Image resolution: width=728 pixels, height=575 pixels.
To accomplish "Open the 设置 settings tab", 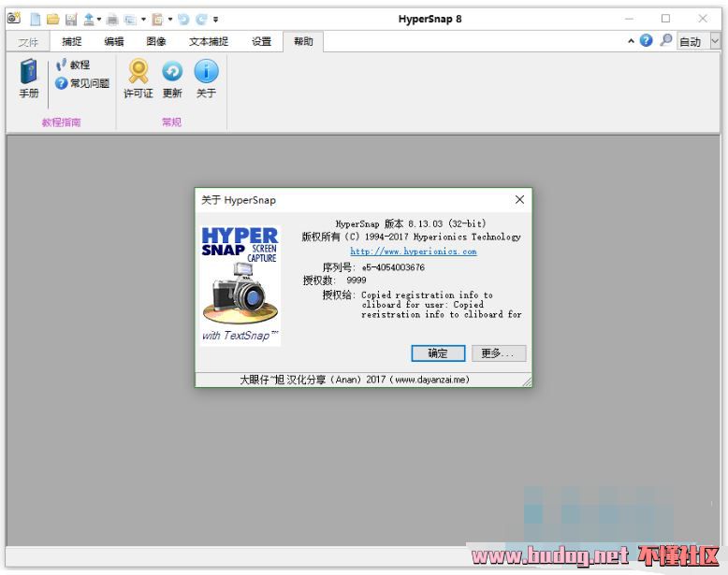I will pyautogui.click(x=261, y=41).
